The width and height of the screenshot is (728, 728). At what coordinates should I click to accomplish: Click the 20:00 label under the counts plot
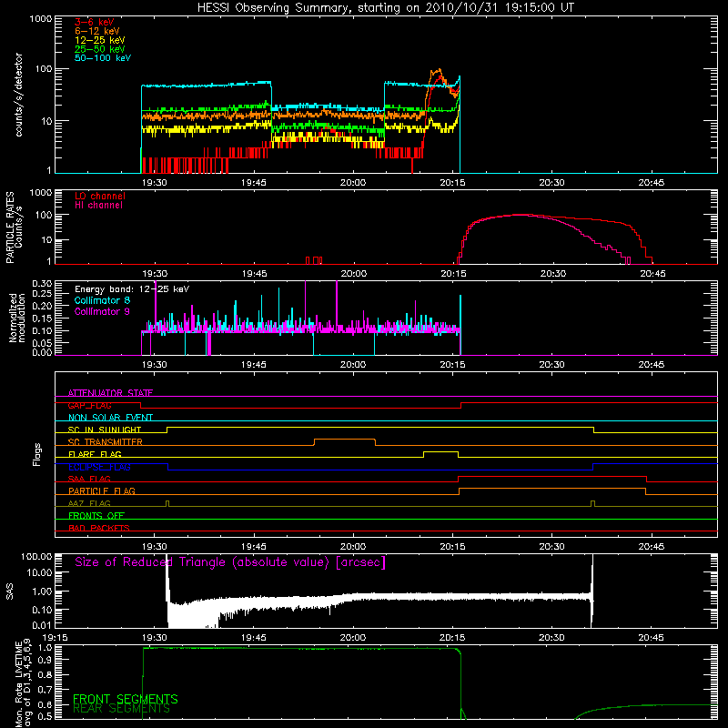tap(353, 183)
